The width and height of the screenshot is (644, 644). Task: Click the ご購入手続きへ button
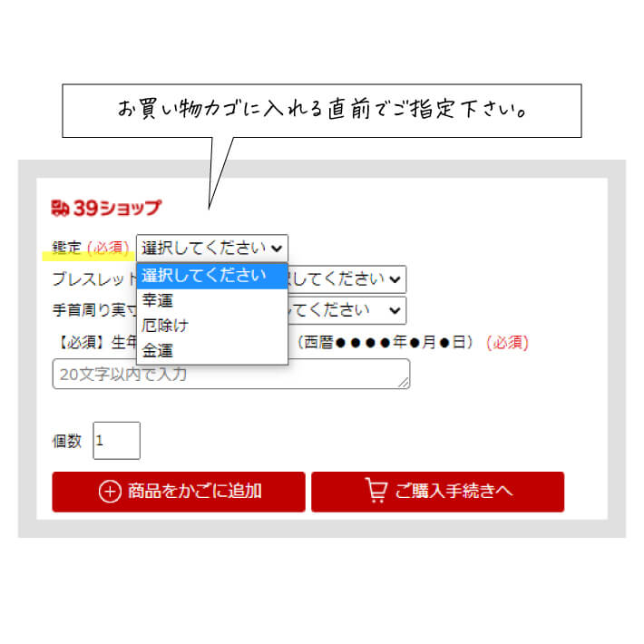(x=437, y=492)
